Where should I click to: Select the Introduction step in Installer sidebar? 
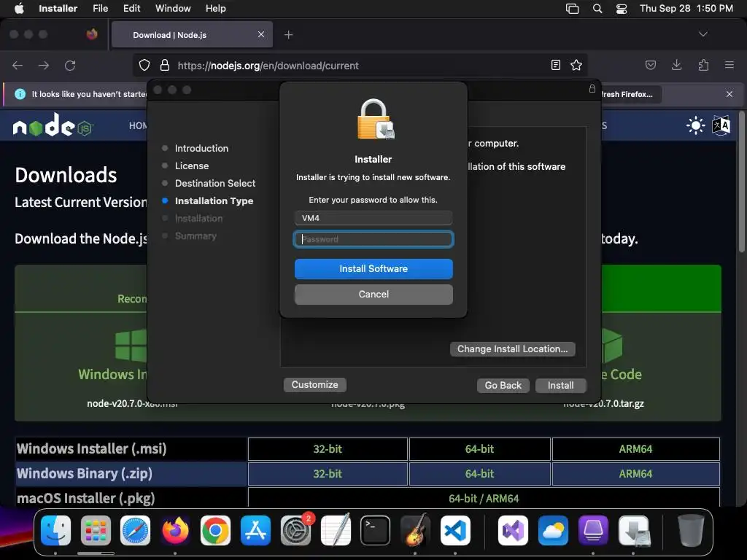[201, 148]
